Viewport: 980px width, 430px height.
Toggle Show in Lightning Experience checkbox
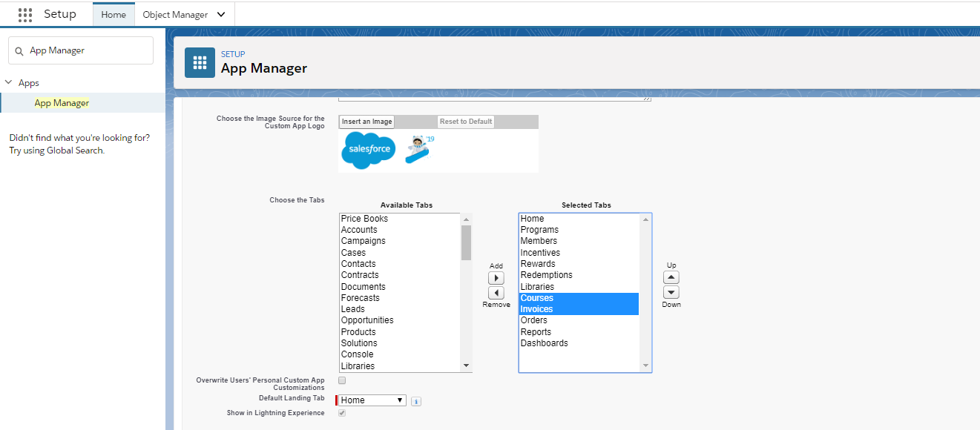(x=342, y=413)
